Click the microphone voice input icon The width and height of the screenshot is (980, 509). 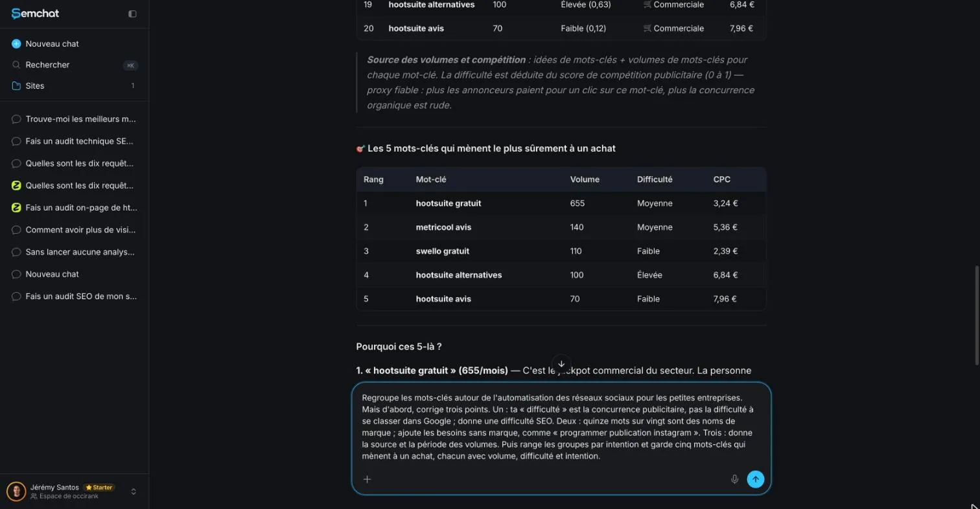click(734, 479)
